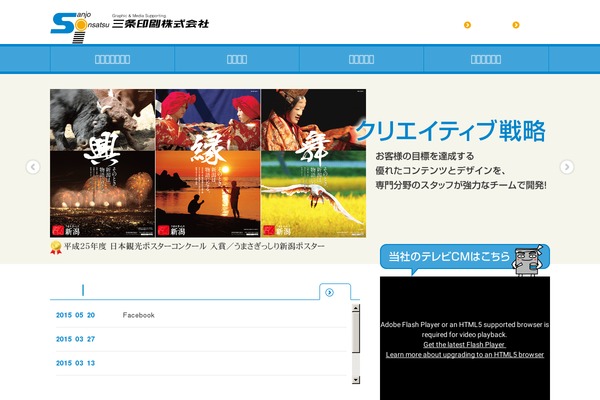Click the first orange arrow icon in header
The width and height of the screenshot is (600, 400).
click(x=467, y=25)
